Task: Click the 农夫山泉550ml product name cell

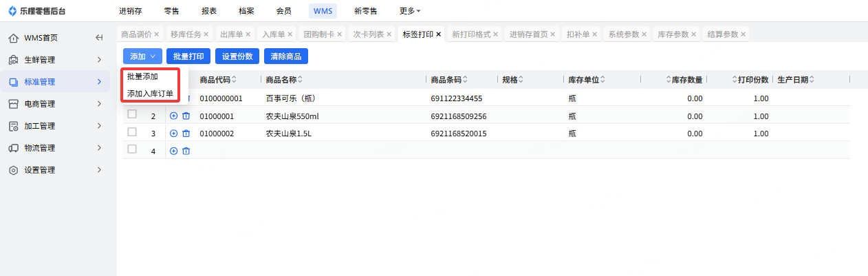Action: [292, 116]
